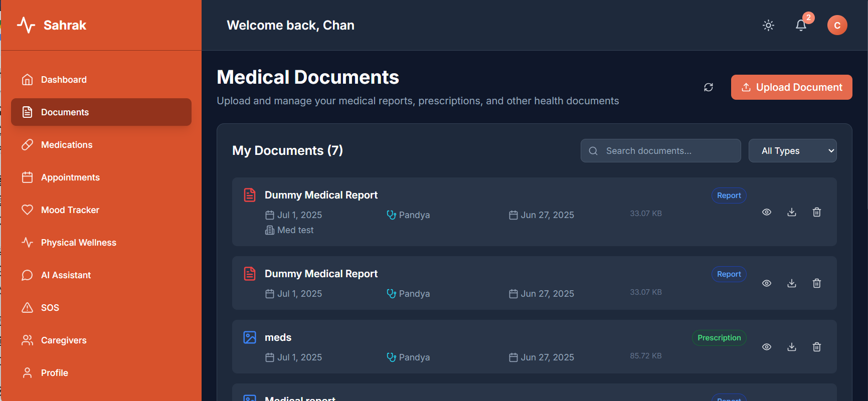Click the Medications pill icon
Image resolution: width=868 pixels, height=401 pixels.
(28, 145)
